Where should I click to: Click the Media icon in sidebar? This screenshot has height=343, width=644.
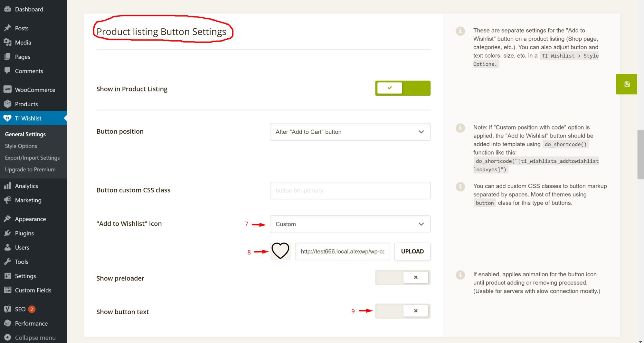(7, 42)
